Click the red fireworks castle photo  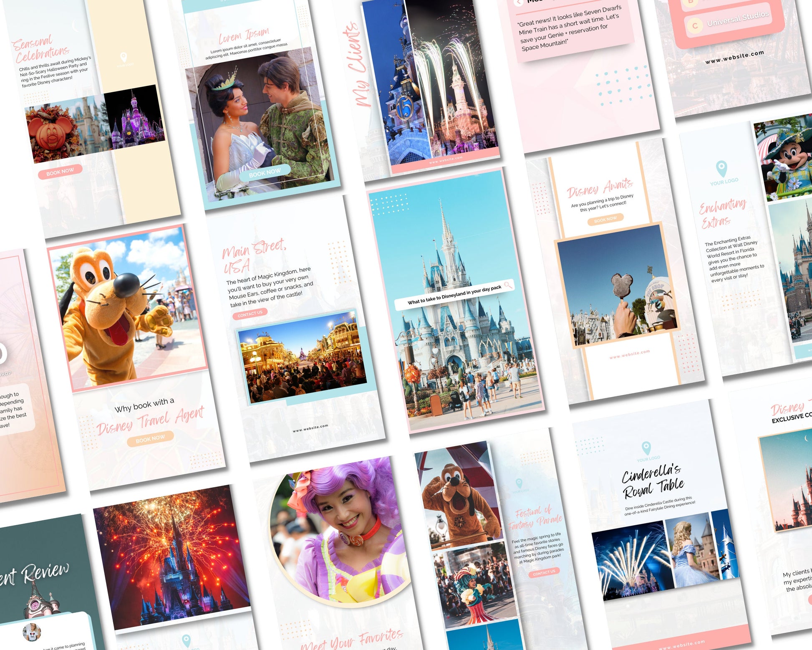pos(171,557)
